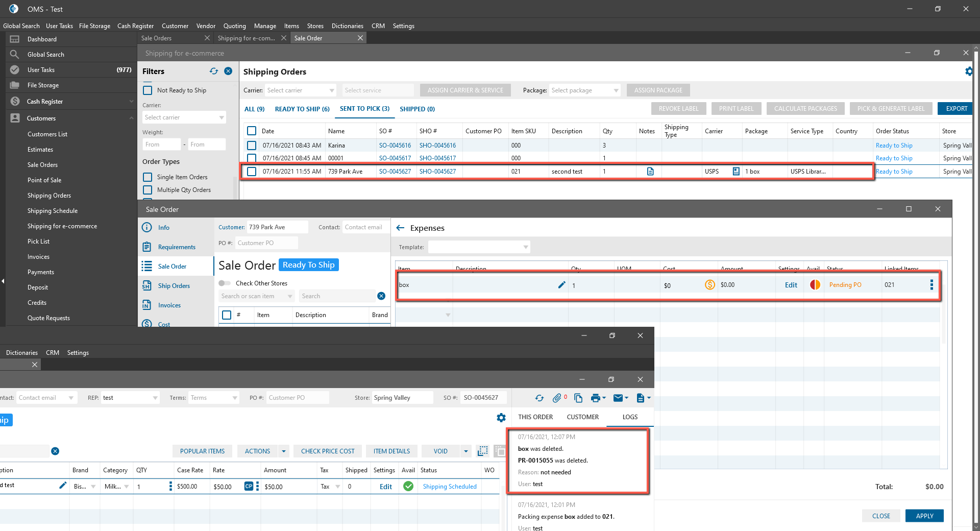The width and height of the screenshot is (980, 531).
Task: Check Single Item Orders filter
Action: point(148,177)
